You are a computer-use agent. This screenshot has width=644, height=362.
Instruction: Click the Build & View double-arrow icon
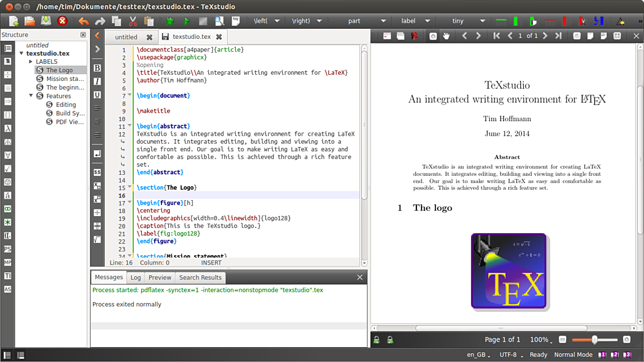tap(170, 21)
